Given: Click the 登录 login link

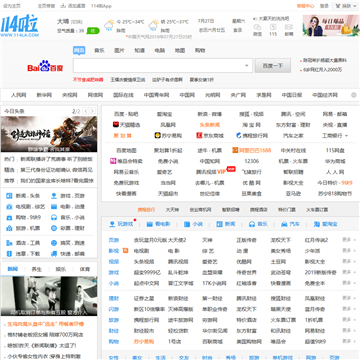Looking at the screenshot, I should 324,6.
